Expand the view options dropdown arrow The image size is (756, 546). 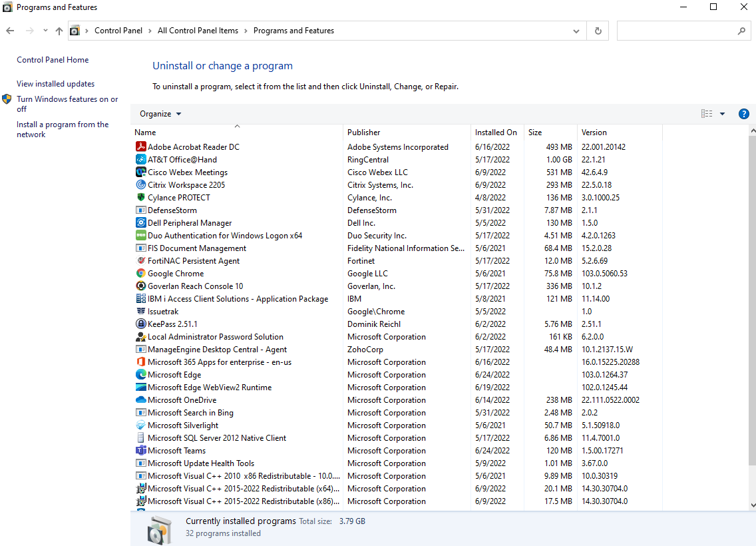pos(722,114)
